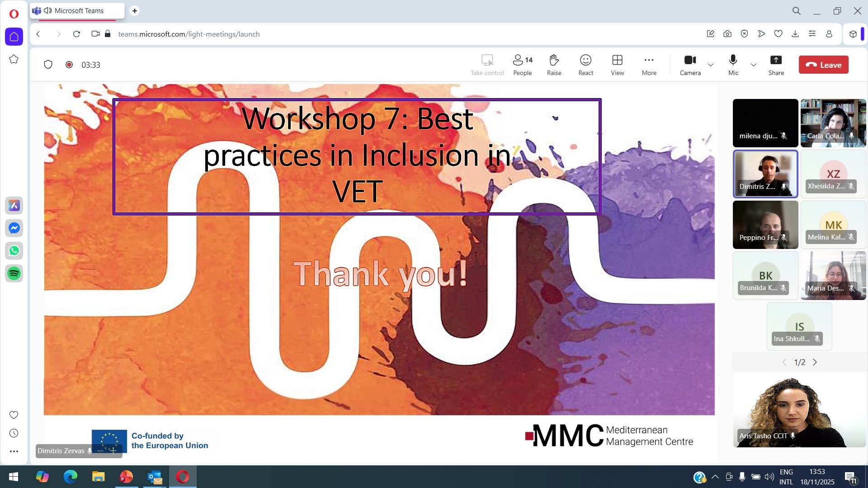Open the meeting privacy shield icon
The height and width of the screenshot is (488, 868).
coord(48,65)
